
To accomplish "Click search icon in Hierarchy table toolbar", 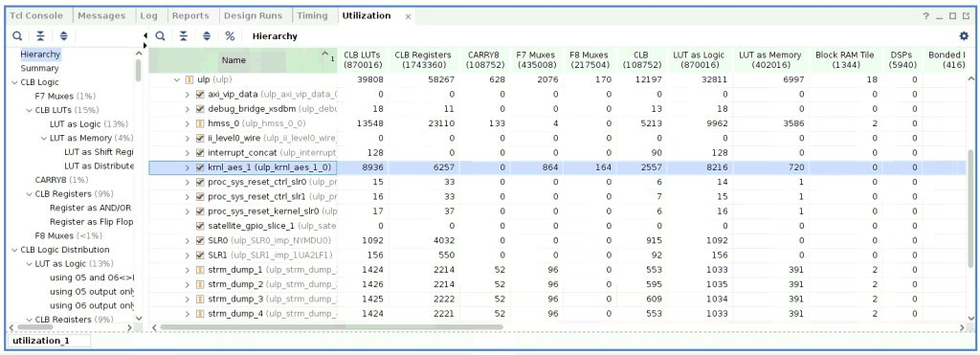I will point(161,36).
